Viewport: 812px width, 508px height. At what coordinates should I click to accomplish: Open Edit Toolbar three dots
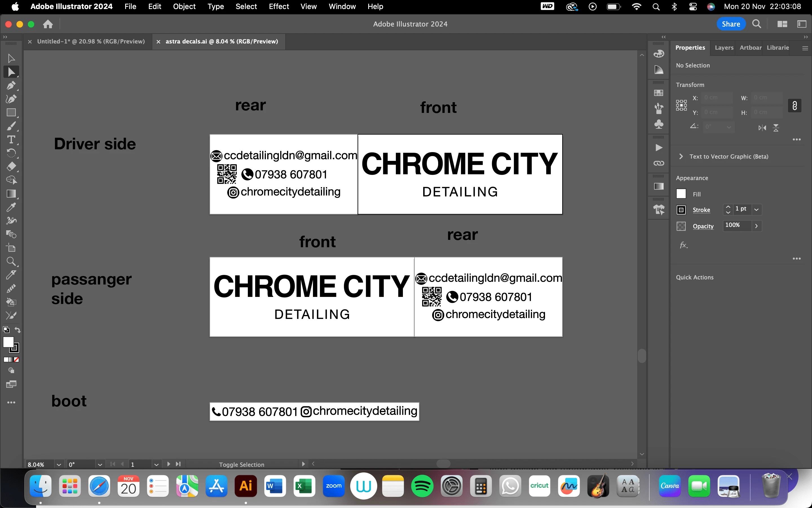(x=11, y=402)
